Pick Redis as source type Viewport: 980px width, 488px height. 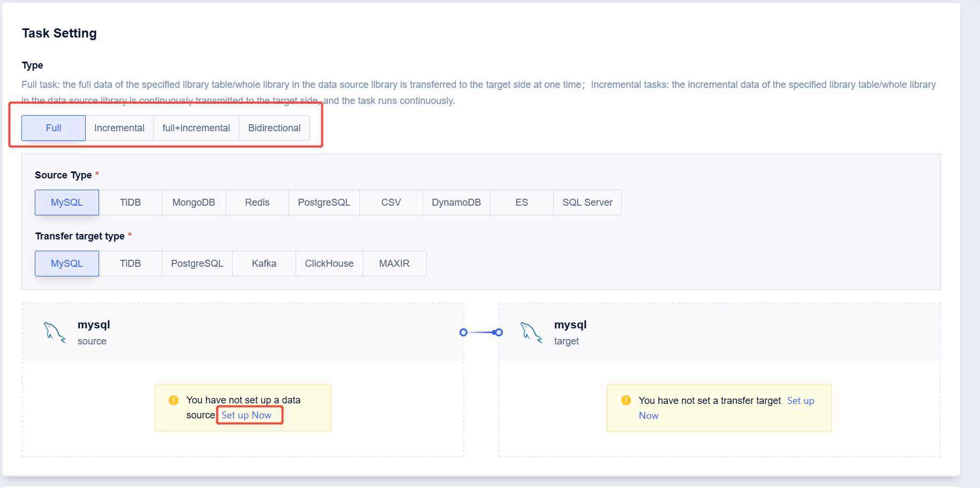258,202
